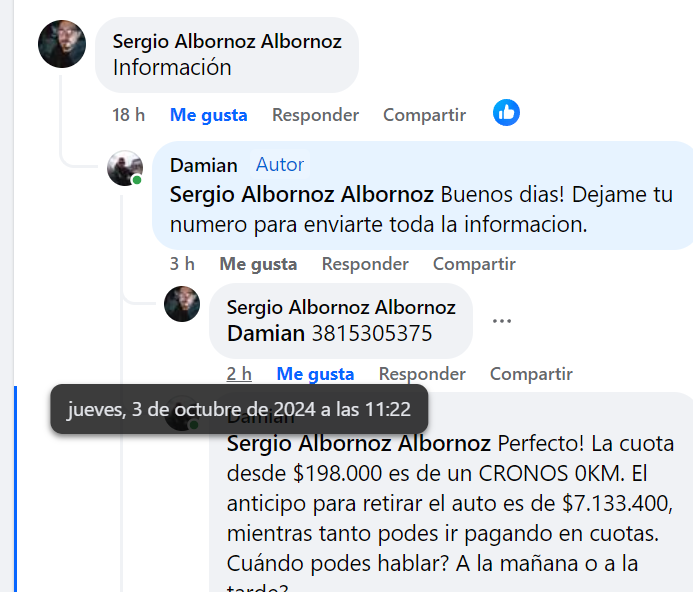Click the underlined 2 h timestamp

click(x=239, y=374)
